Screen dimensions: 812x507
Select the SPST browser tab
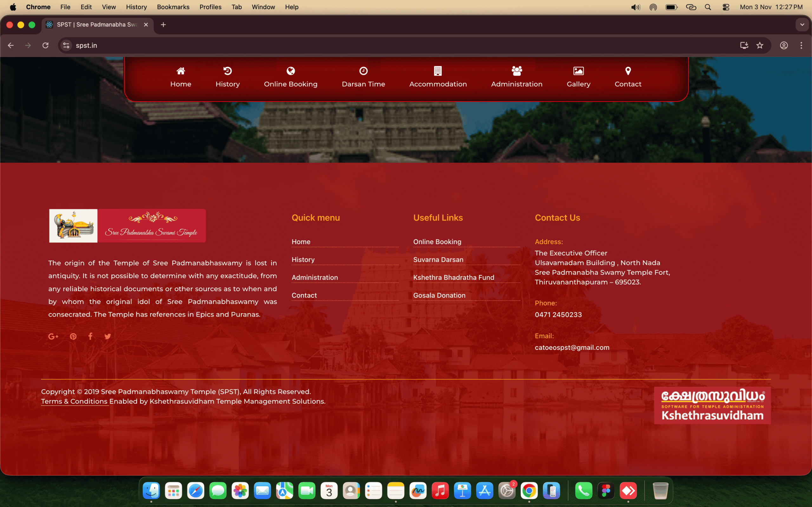(97, 24)
